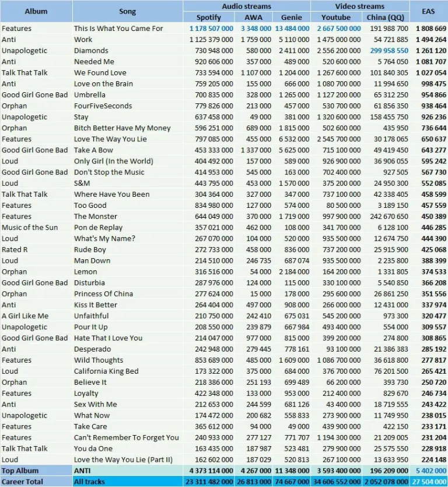Click the Diamonds song cell
Image resolution: width=448 pixels, height=487 pixels.
pyautogui.click(x=91, y=50)
